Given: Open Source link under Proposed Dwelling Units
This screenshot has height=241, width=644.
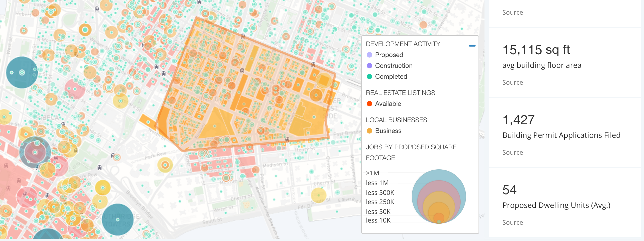Looking at the screenshot, I should 512,223.
